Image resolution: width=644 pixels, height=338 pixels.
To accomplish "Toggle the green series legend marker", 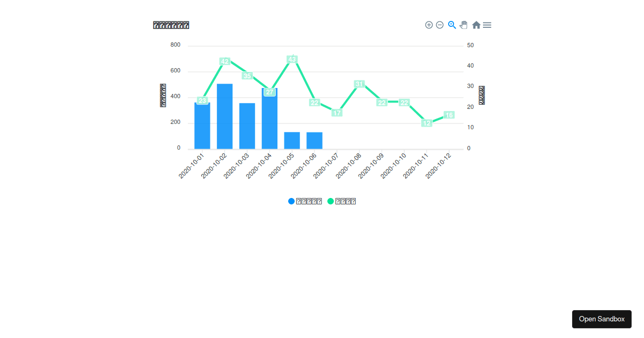I will point(331,201).
